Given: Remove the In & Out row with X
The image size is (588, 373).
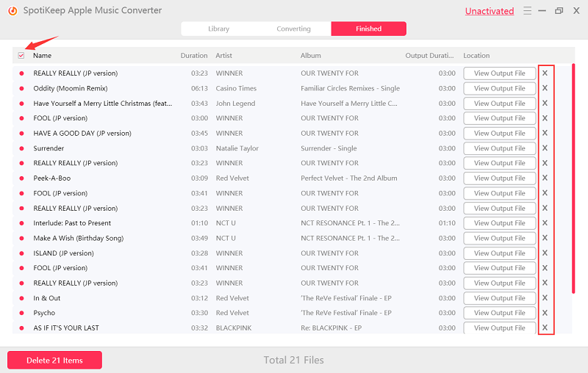Looking at the screenshot, I should [545, 297].
